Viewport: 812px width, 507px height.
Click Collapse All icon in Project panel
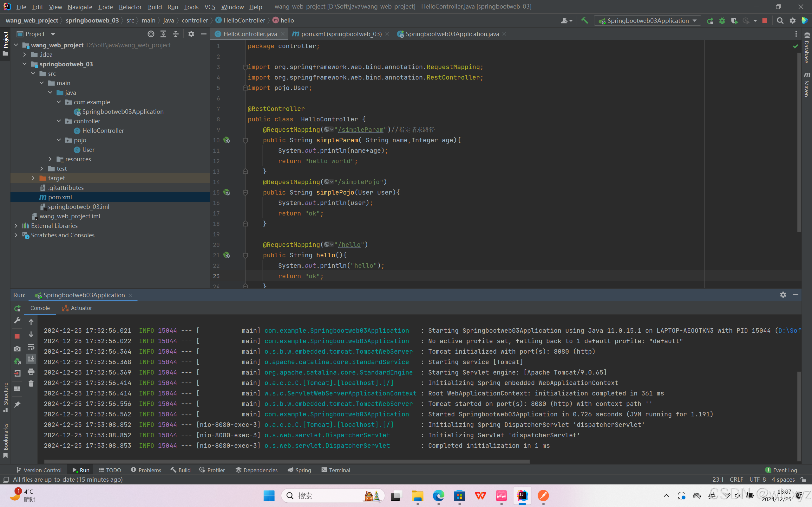click(175, 34)
